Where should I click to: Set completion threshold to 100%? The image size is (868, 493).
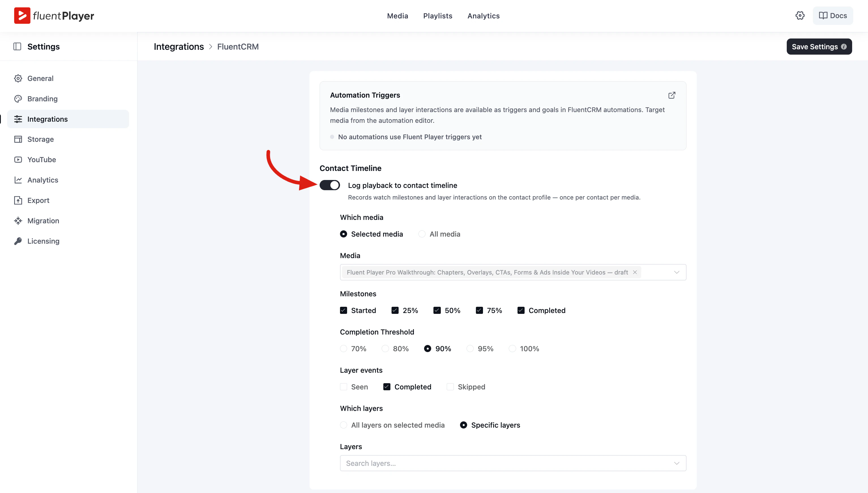[512, 348]
